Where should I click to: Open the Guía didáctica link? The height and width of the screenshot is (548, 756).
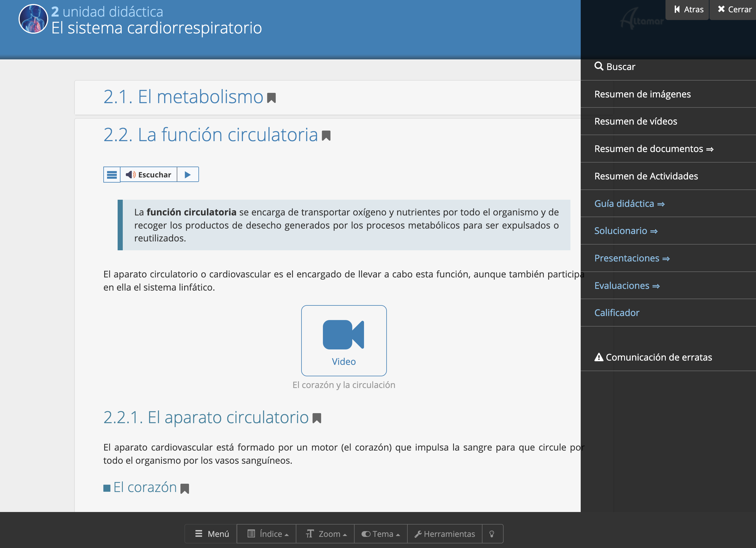tap(629, 203)
